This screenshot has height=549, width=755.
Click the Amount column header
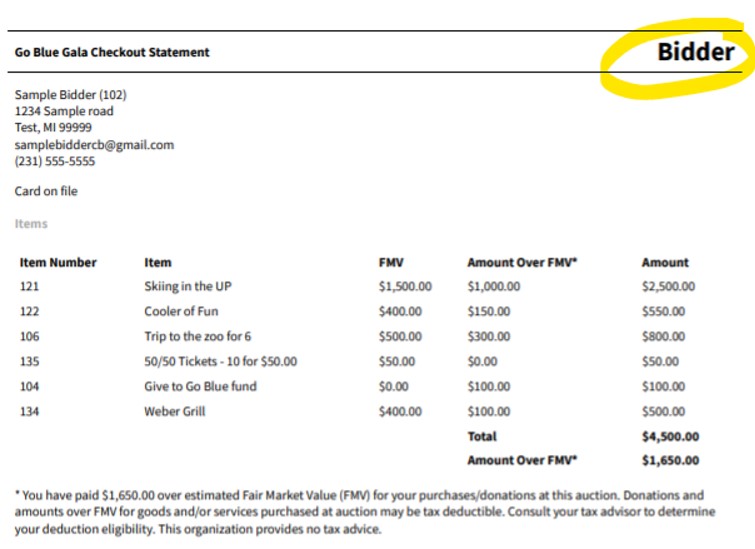(x=665, y=263)
